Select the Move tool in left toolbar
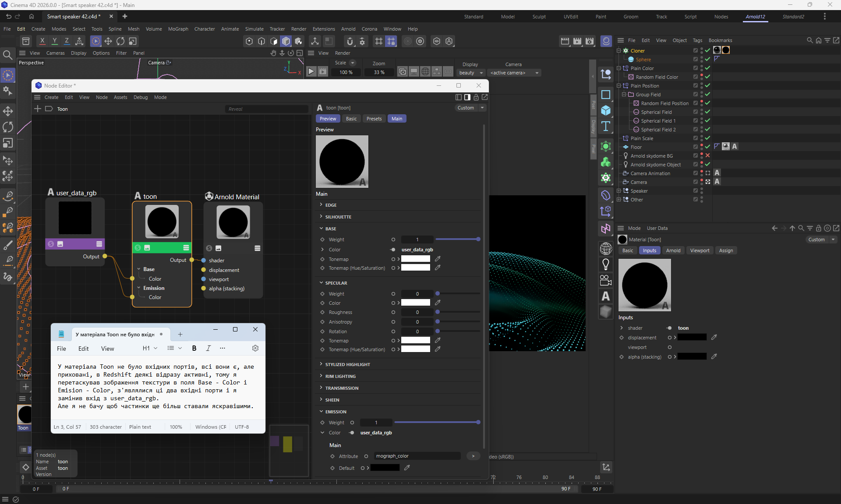841x504 pixels. pos(8,111)
